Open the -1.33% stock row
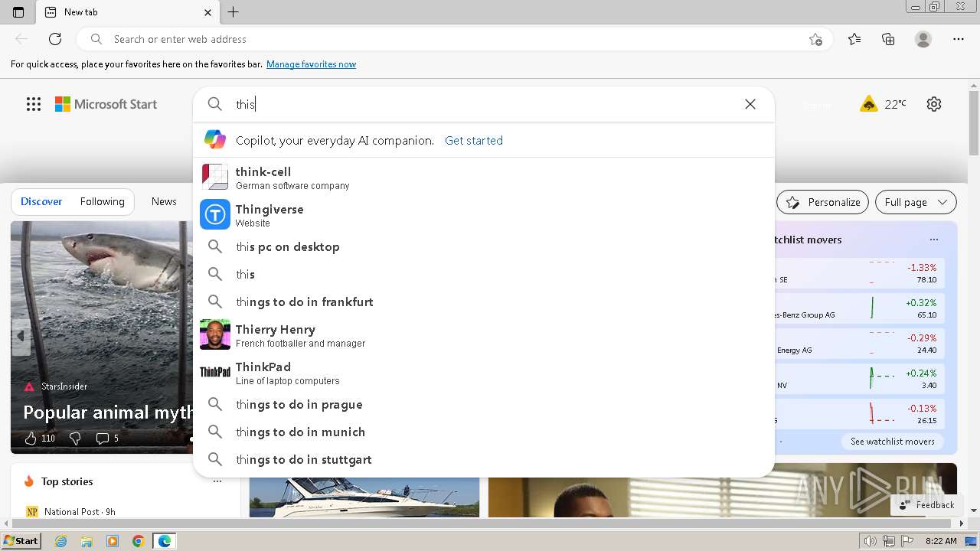Screen dimensions: 980x551 pyautogui.click(x=859, y=273)
